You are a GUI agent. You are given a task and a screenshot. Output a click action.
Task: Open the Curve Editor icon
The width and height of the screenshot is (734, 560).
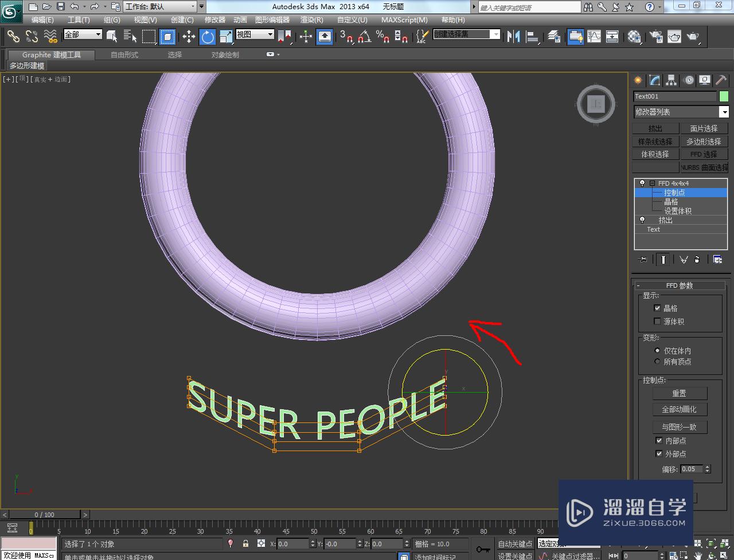594,37
